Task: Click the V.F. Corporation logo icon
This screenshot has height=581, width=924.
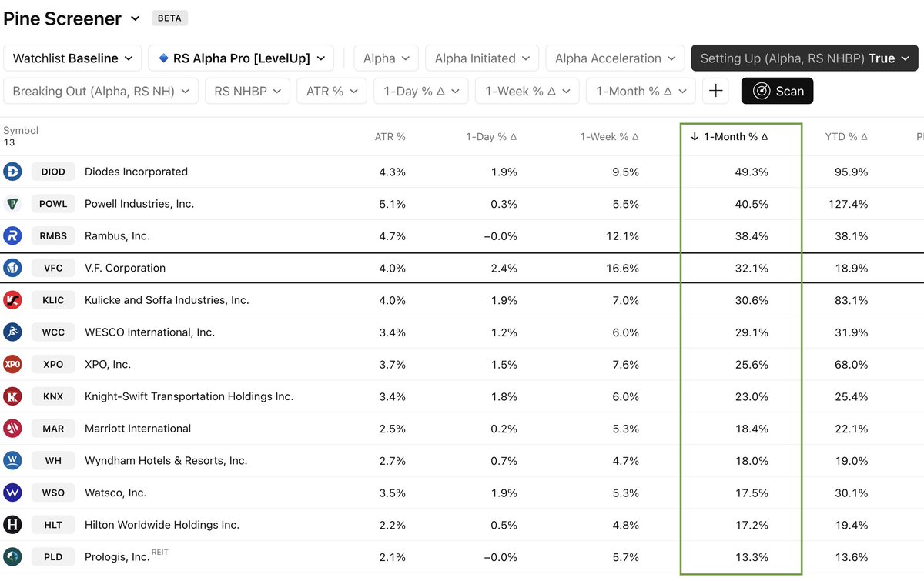Action: coord(12,268)
